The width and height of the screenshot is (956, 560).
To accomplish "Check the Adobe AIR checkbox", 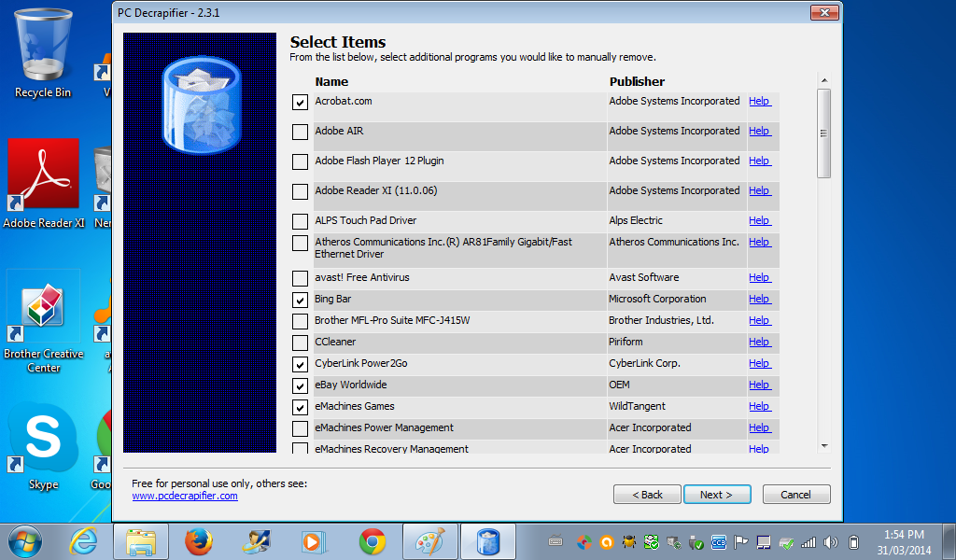I will pyautogui.click(x=300, y=132).
